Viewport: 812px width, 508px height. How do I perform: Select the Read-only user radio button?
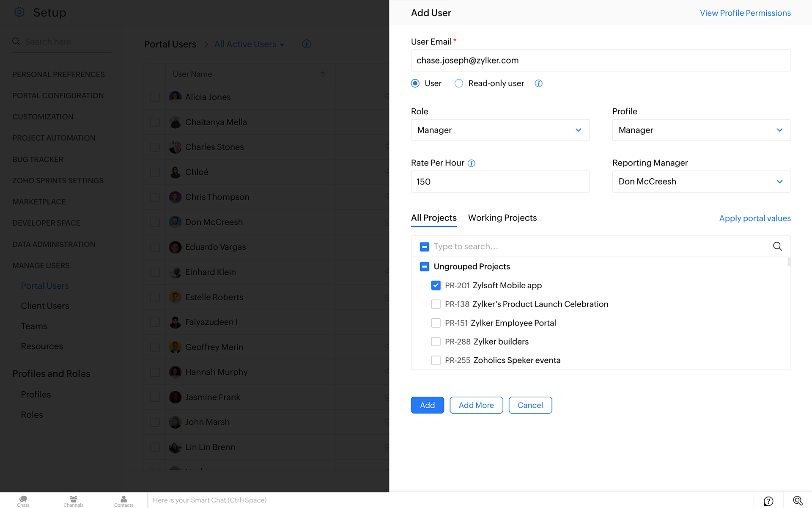[x=459, y=83]
